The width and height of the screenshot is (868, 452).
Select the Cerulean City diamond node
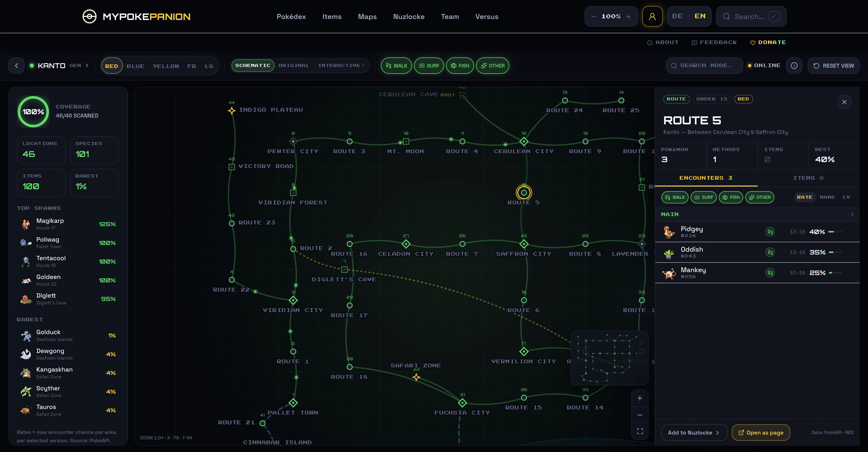[x=524, y=141]
